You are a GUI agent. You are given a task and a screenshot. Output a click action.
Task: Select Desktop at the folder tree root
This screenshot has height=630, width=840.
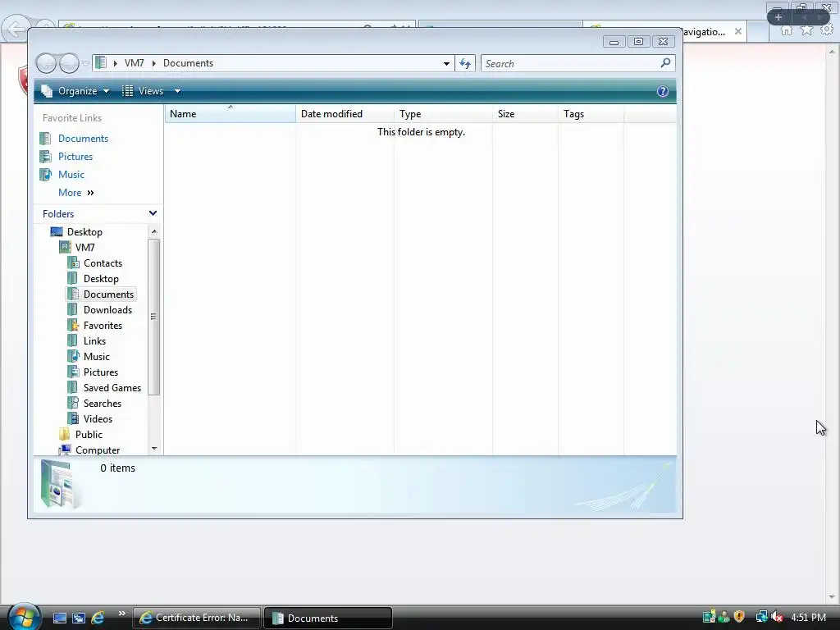click(84, 232)
